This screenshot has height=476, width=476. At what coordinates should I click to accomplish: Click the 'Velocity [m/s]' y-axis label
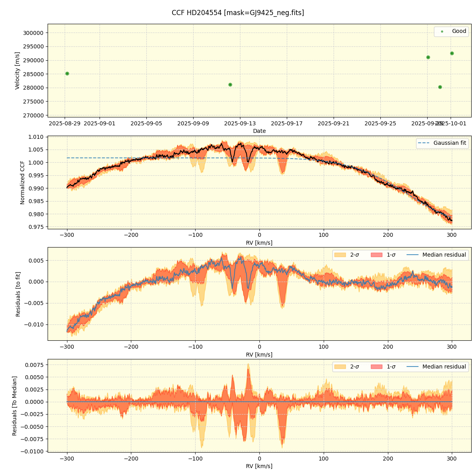[x=17, y=71]
